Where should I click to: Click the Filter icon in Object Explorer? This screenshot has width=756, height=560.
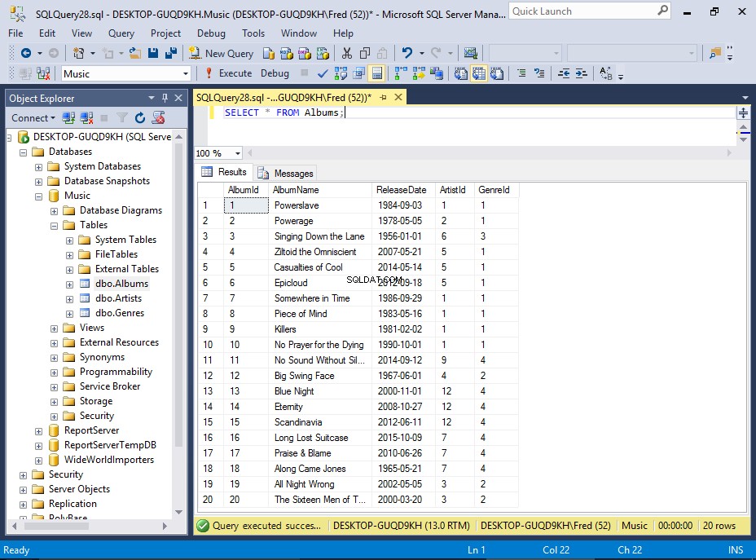122,117
